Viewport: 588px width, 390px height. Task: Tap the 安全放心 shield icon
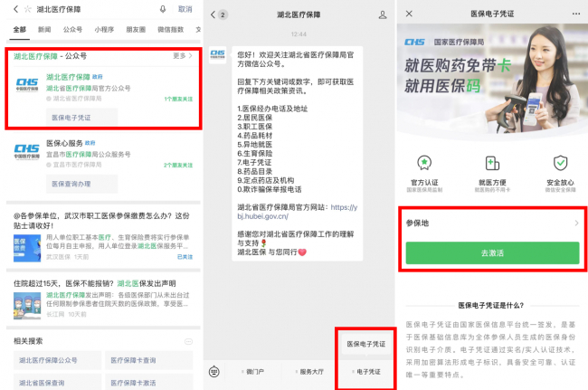(560, 163)
